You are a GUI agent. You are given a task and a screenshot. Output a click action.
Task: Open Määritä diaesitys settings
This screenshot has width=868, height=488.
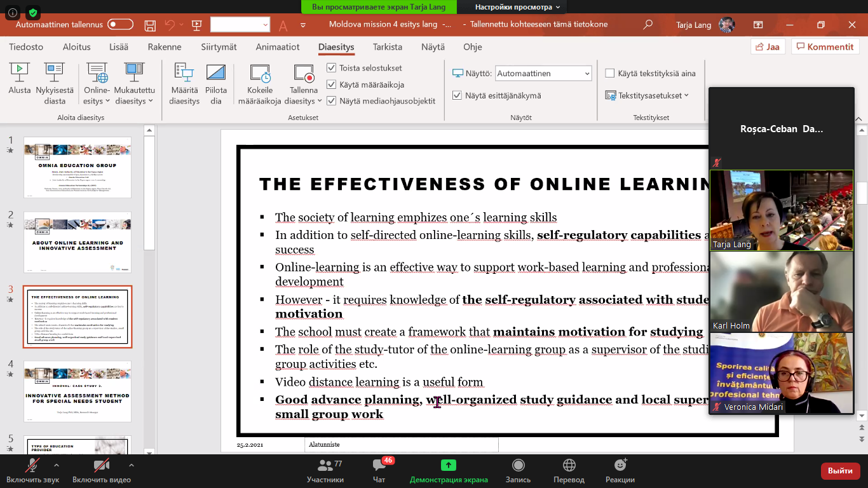(x=184, y=73)
